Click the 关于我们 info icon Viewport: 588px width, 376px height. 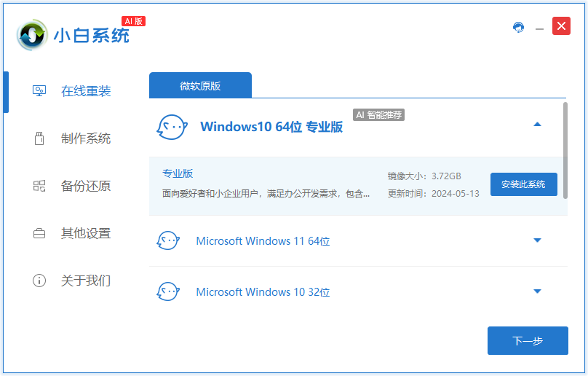(39, 281)
